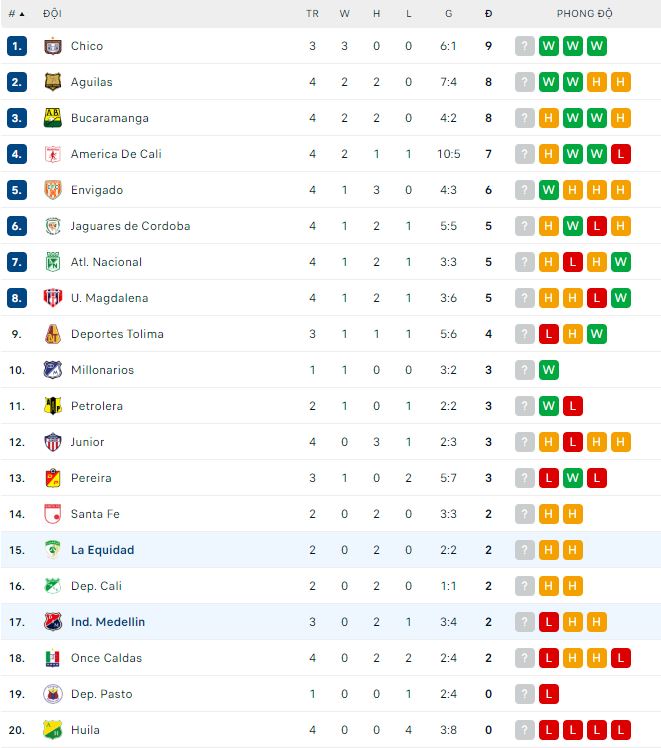
Task: Click Dep. Pasto's red L form badge
Action: pyautogui.click(x=549, y=694)
